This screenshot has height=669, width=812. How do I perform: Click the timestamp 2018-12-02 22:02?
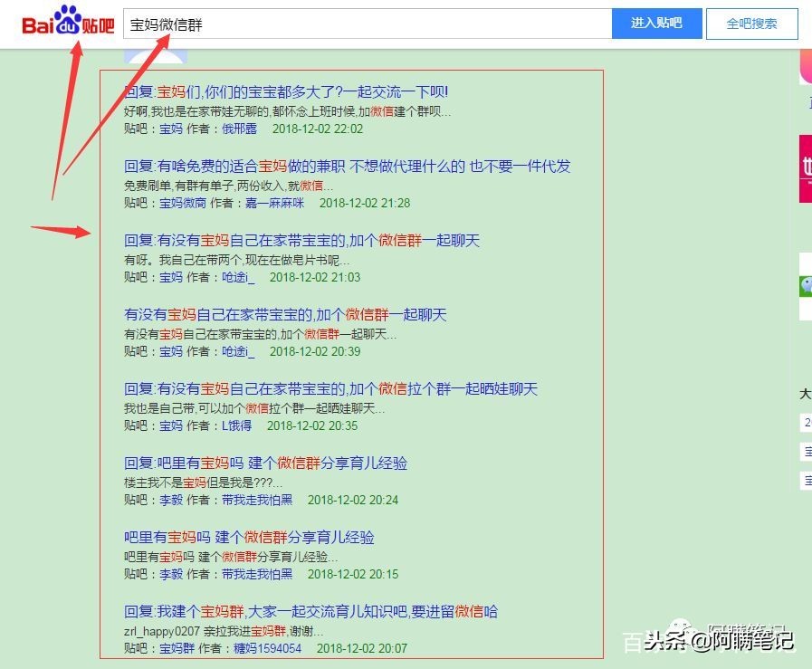click(x=318, y=129)
